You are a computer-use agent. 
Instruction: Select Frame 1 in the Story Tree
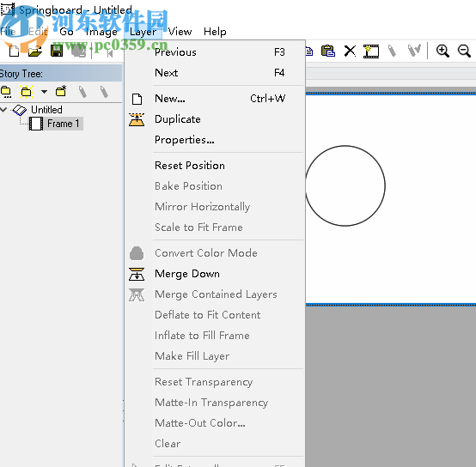(64, 124)
